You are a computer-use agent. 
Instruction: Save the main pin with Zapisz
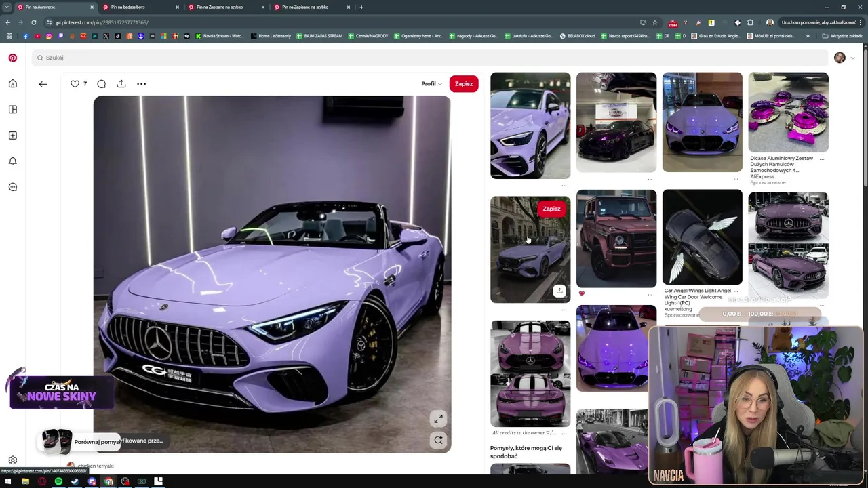pos(464,84)
